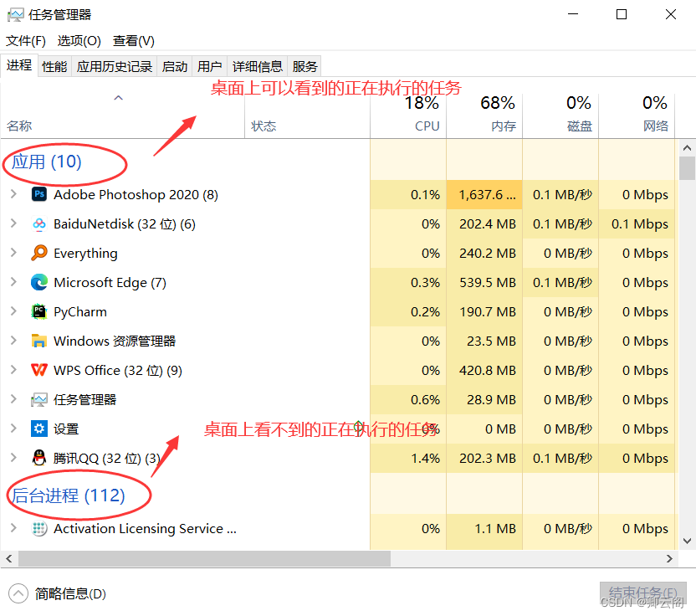The height and width of the screenshot is (616, 696).
Task: Click the Microsoft Edge icon
Action: (39, 282)
